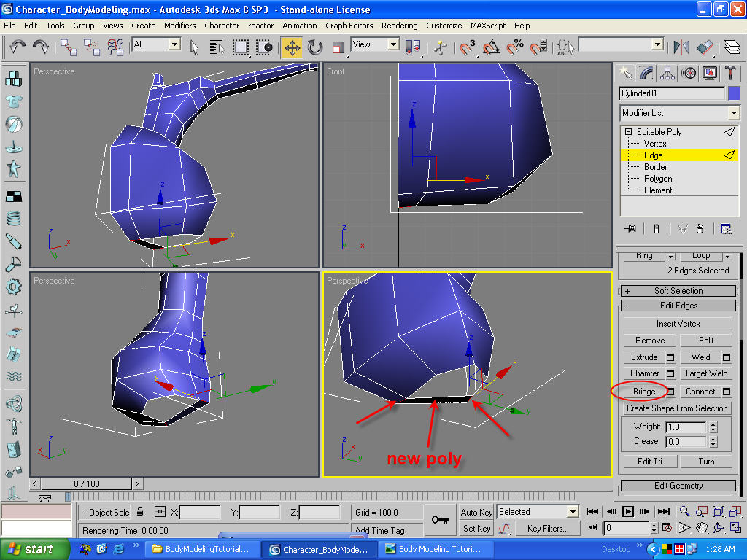
Task: Click the Mirror tool icon
Action: [x=681, y=47]
